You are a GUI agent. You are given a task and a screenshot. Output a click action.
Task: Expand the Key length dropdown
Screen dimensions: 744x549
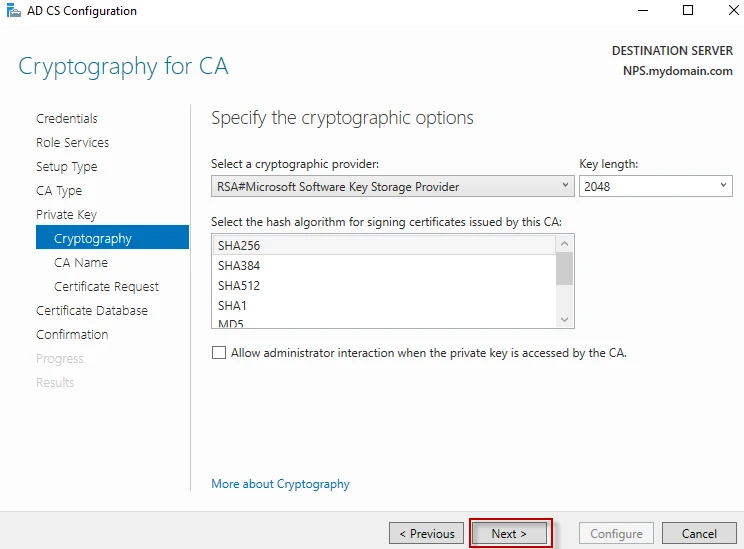pos(655,186)
